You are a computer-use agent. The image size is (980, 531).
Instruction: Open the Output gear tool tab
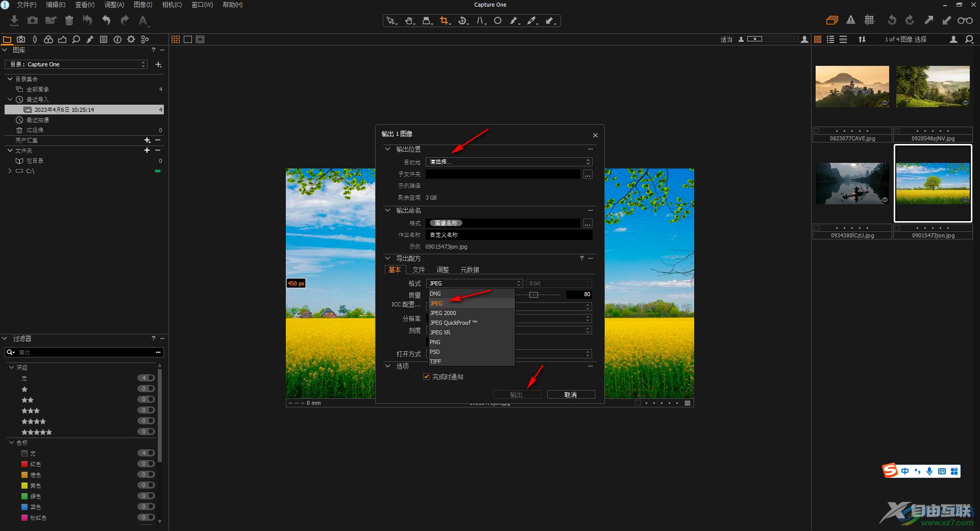pyautogui.click(x=131, y=39)
